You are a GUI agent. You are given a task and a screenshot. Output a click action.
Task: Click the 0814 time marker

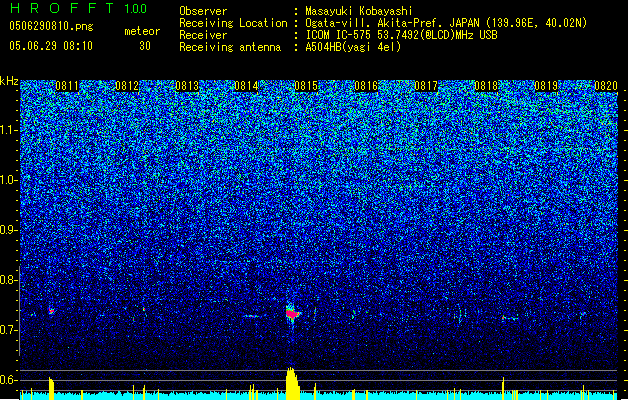[246, 86]
